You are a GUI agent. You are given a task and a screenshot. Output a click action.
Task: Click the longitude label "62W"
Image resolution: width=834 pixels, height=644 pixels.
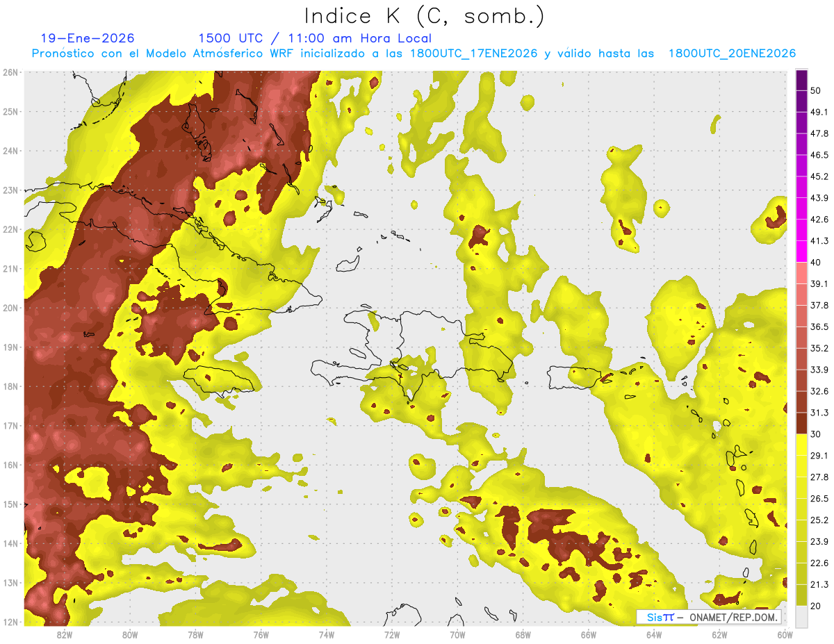click(x=719, y=634)
